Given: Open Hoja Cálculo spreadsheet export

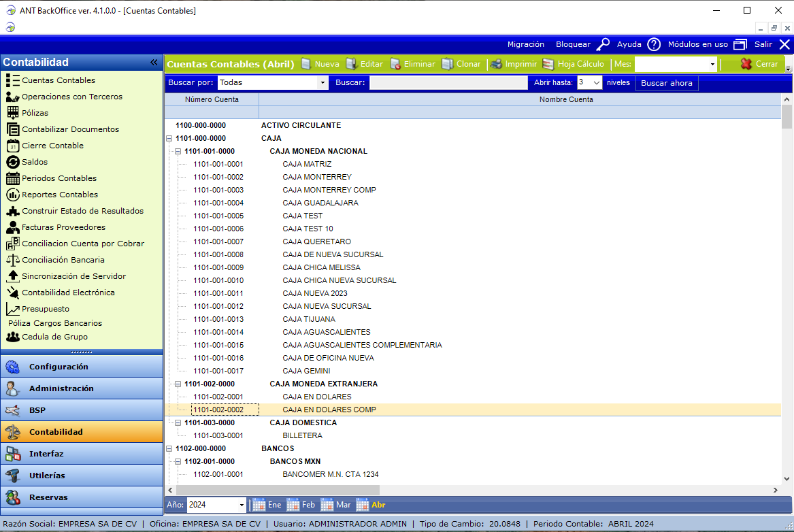Looking at the screenshot, I should pos(548,64).
